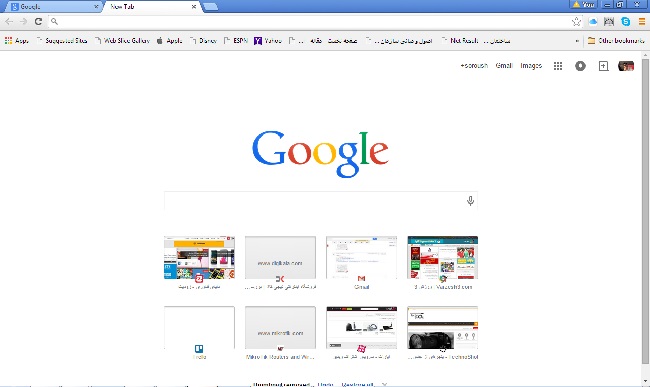The height and width of the screenshot is (387, 650).
Task: Click the reload page icon
Action: 38,22
